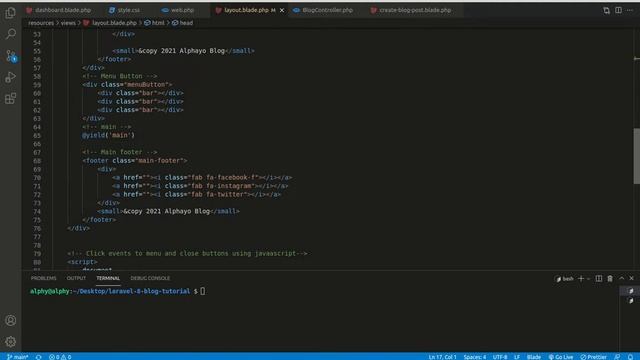Click Ln 17, Col 1 in status bar
The image size is (640, 360).
(442, 357)
